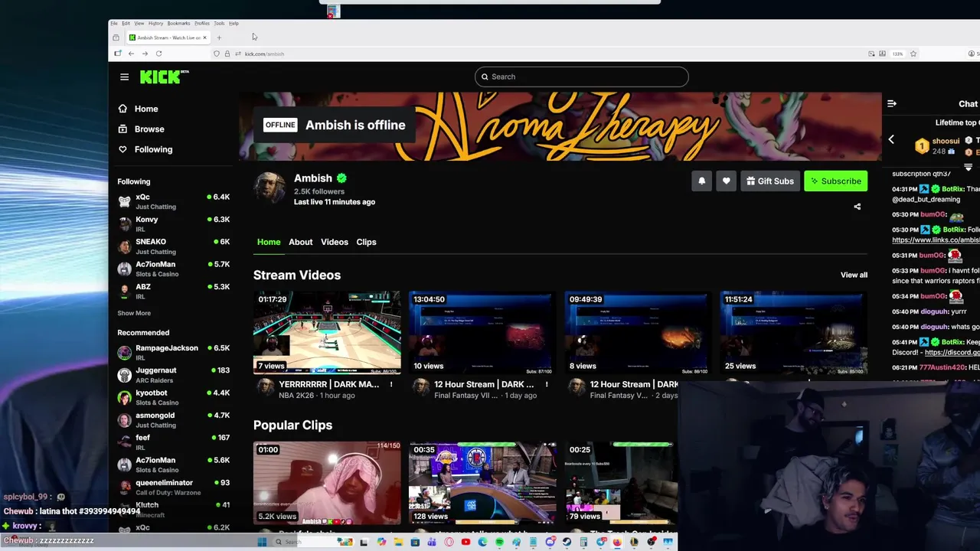
Task: Expand leaderboard with the down arrow
Action: (x=968, y=167)
